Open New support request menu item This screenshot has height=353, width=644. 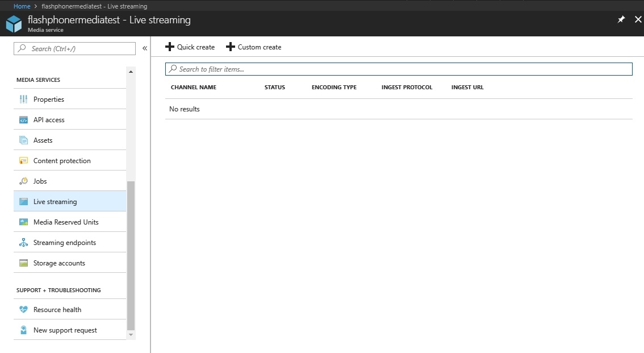(x=65, y=330)
